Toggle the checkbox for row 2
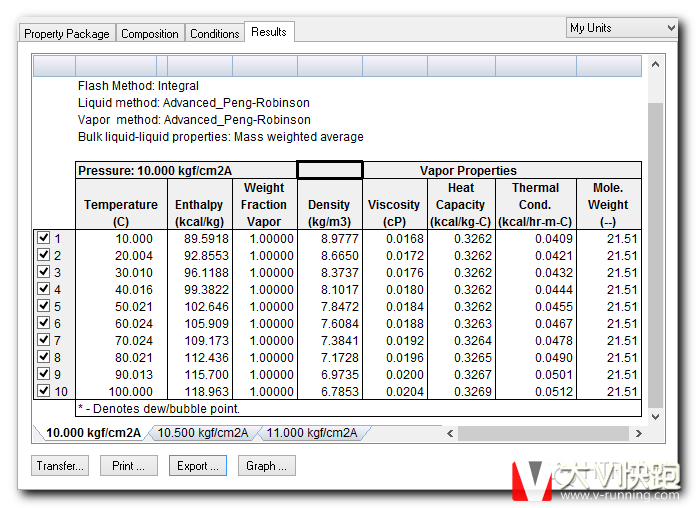Image resolution: width=696 pixels, height=508 pixels. (44, 254)
